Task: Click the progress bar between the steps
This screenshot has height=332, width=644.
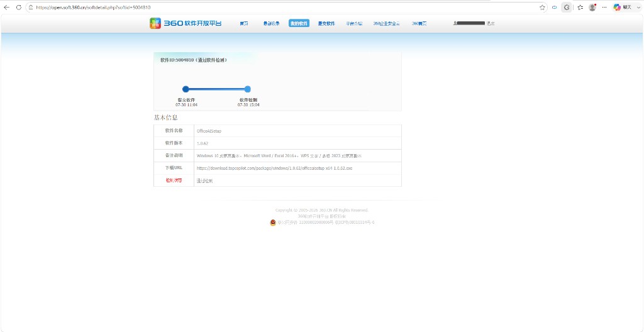Action: [216, 89]
